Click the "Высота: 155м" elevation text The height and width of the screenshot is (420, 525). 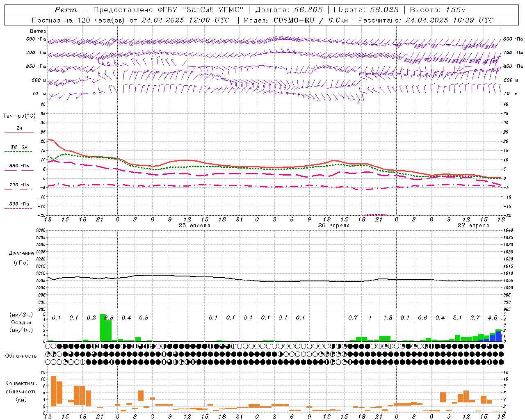click(x=438, y=10)
